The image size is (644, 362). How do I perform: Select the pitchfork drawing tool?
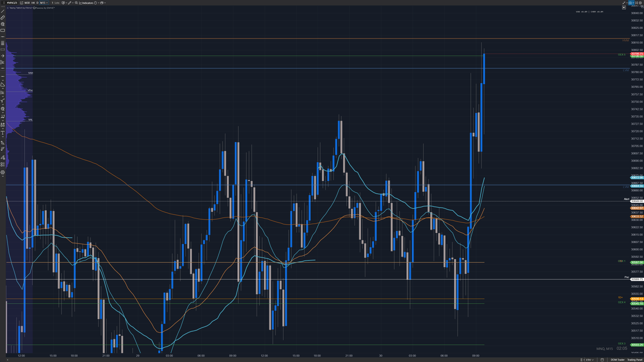click(3, 101)
